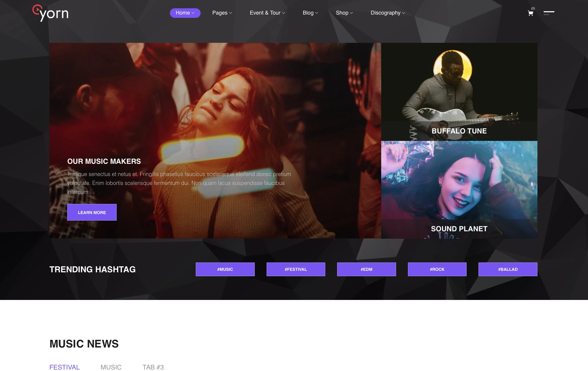Click the MUSIC NEWS heading
Screen dimensions: 588x371
pyautogui.click(x=84, y=344)
